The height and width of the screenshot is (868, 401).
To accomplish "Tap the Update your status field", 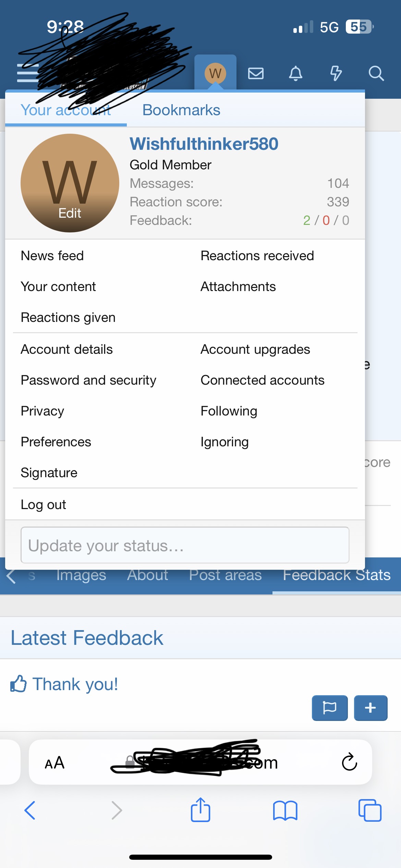I will pos(185,545).
